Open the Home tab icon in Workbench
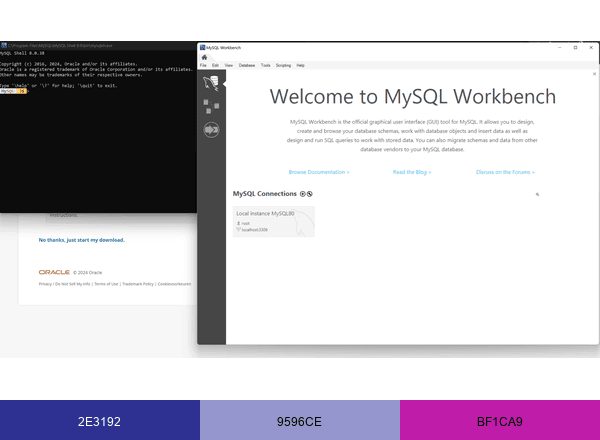 (204, 57)
